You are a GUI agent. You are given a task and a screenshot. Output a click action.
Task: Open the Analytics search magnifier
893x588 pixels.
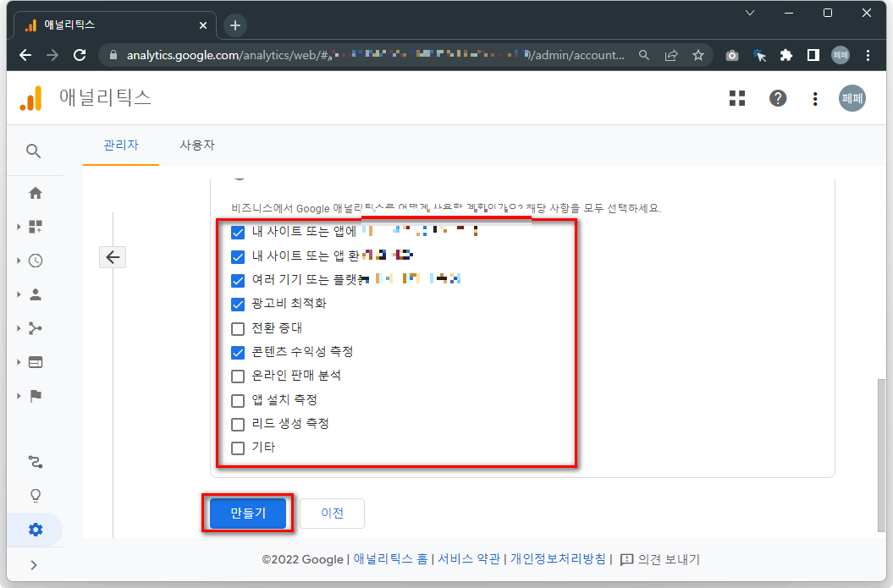click(x=34, y=151)
